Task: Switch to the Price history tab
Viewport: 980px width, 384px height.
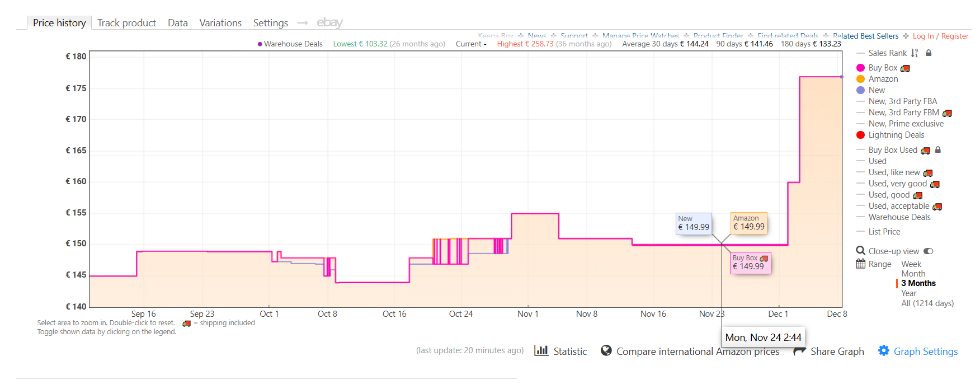Action: point(59,22)
